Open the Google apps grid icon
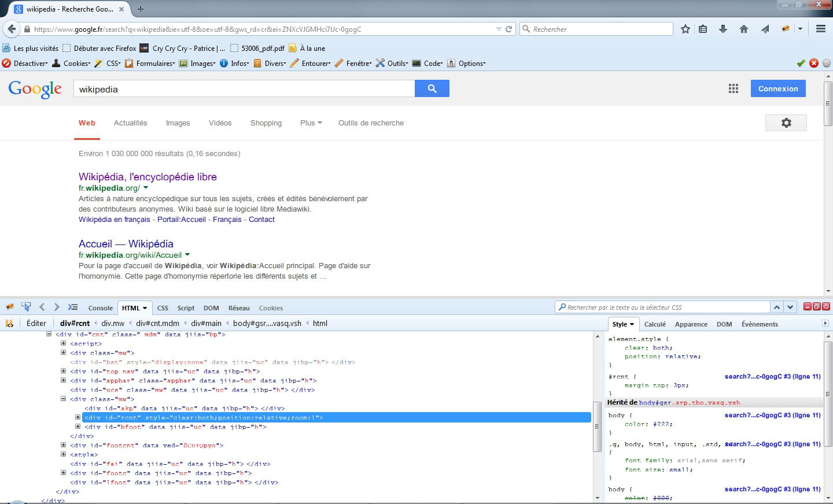This screenshot has height=504, width=833. point(734,88)
